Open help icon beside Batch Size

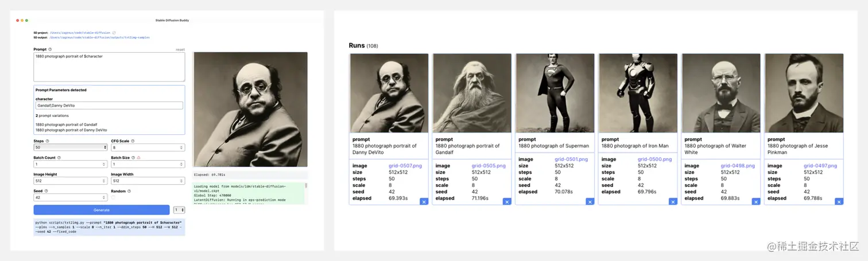point(133,157)
